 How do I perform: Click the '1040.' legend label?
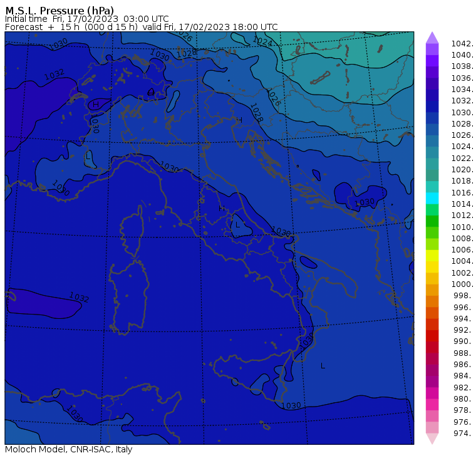coord(462,55)
